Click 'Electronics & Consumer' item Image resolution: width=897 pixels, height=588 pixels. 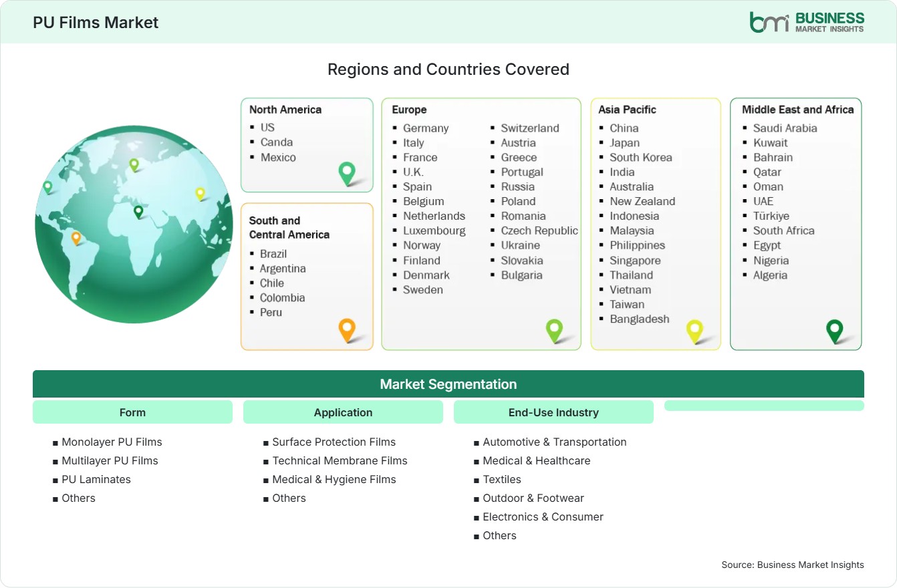point(543,517)
